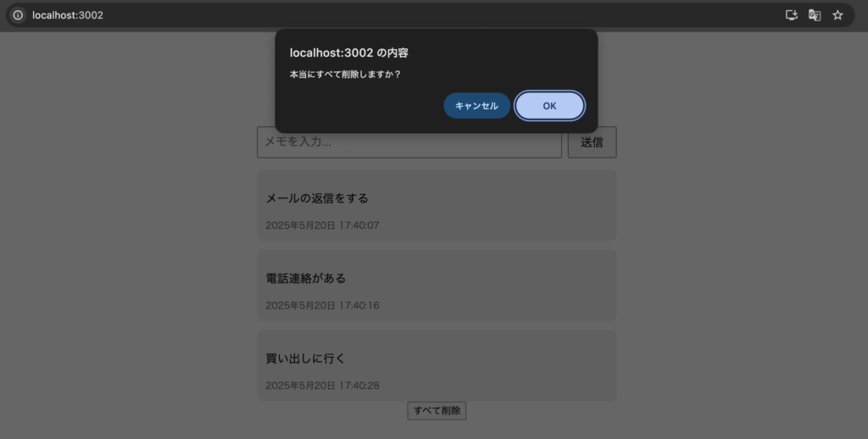Click the install app icon in the address bar
This screenshot has height=439, width=868.
point(792,15)
